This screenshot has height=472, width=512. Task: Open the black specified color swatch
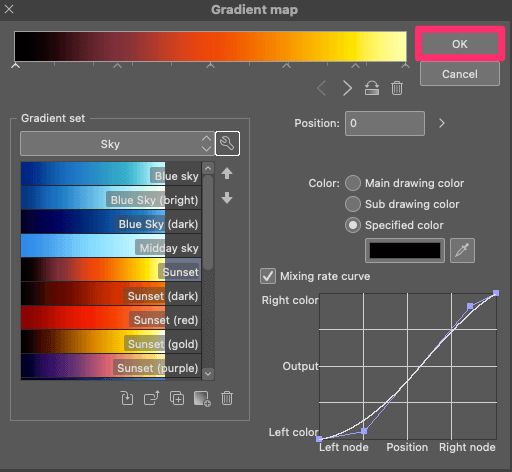click(405, 250)
